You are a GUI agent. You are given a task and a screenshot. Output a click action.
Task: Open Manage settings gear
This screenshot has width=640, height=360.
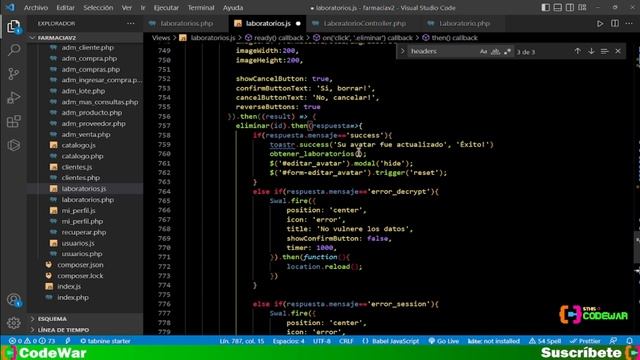(x=13, y=323)
